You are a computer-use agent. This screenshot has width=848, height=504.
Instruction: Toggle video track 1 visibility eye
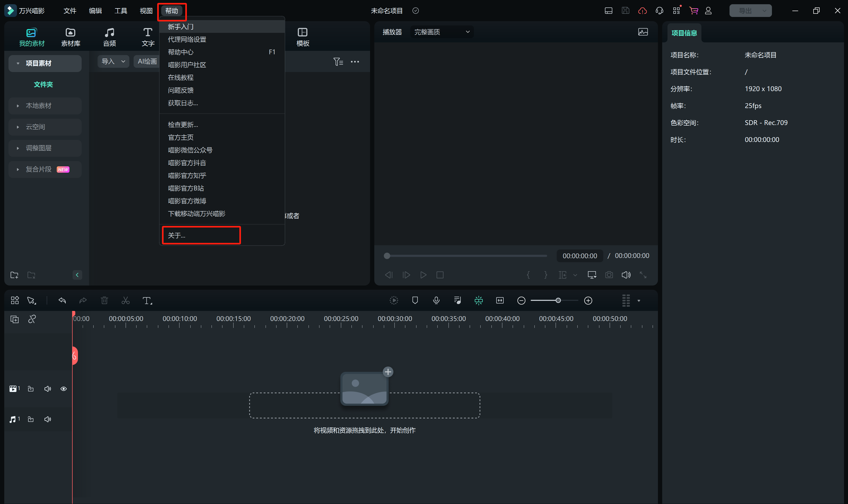click(x=64, y=389)
